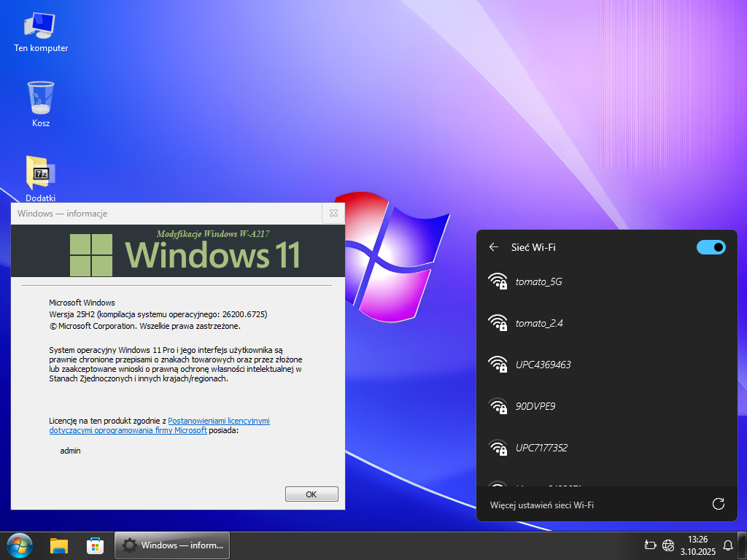Select the tomato_5G network

click(538, 281)
